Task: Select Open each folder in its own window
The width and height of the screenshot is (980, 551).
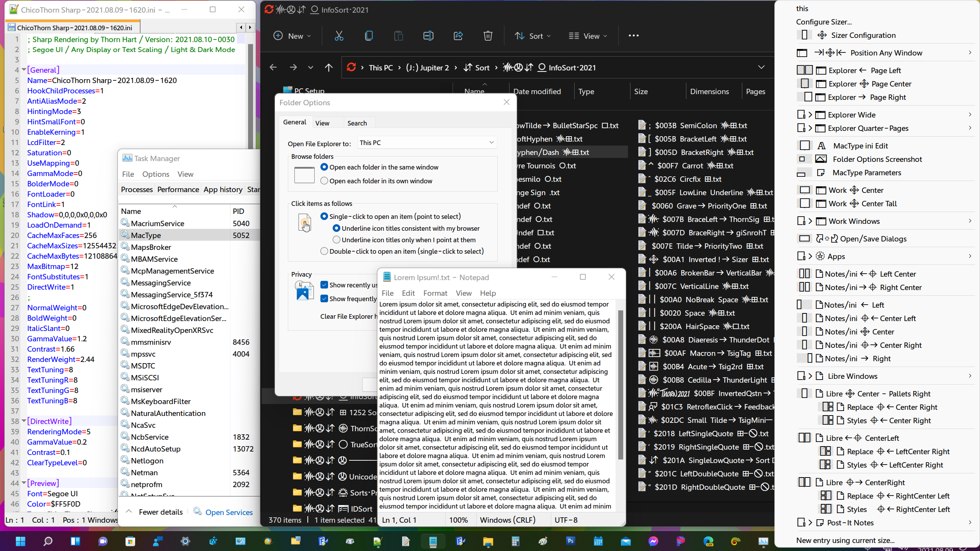Action: point(324,181)
